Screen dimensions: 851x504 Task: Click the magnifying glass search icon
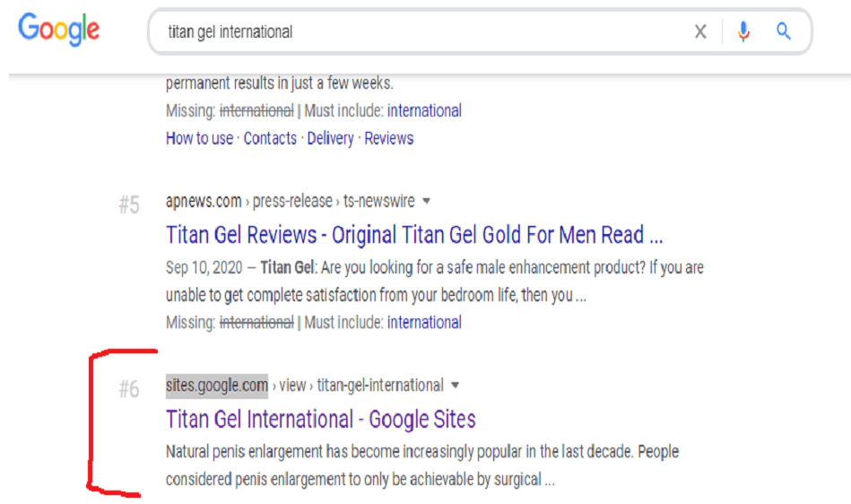coord(784,32)
